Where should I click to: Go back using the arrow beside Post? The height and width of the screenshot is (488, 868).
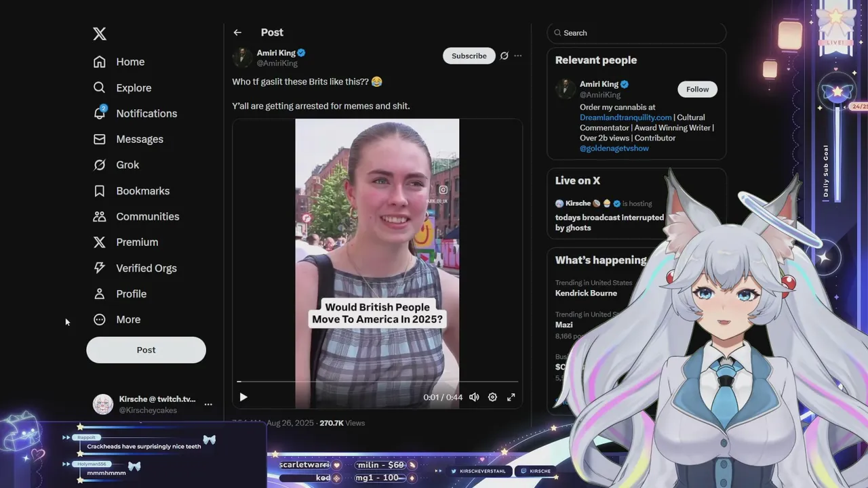237,33
